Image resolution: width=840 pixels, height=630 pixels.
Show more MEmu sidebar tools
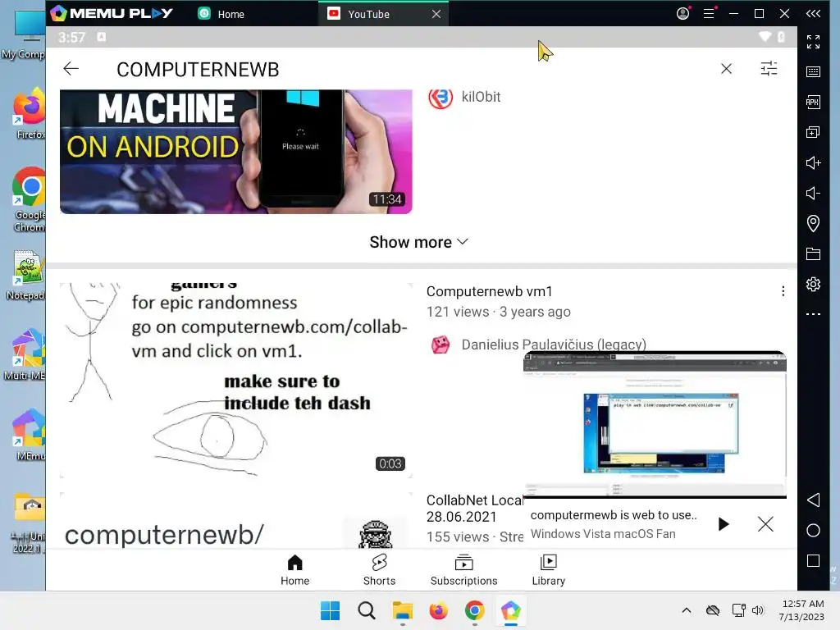(x=813, y=314)
